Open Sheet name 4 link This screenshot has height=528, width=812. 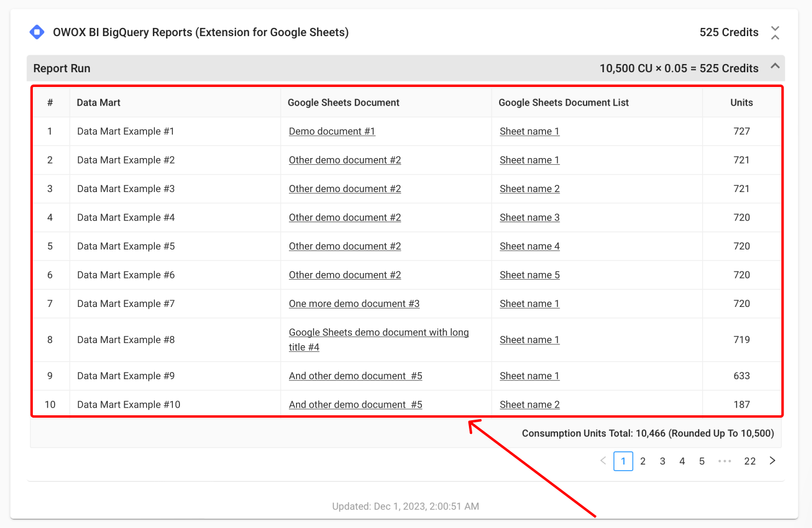click(530, 246)
